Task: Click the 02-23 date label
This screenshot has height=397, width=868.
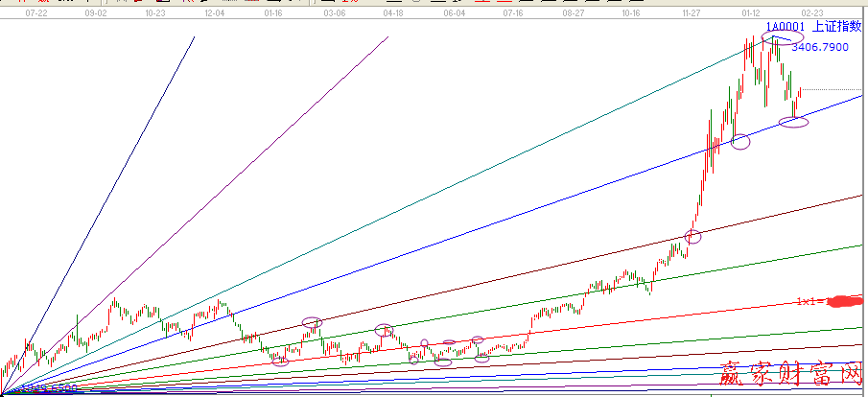Action: [811, 14]
